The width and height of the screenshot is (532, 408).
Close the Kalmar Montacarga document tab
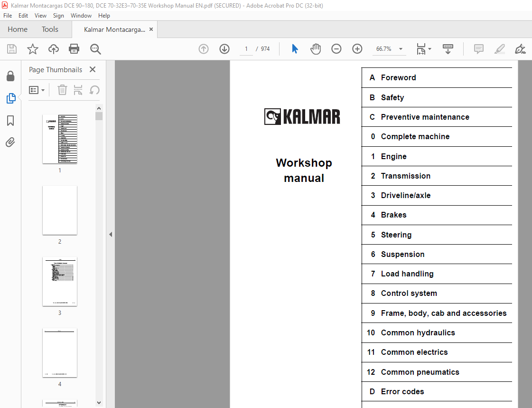[x=151, y=29]
